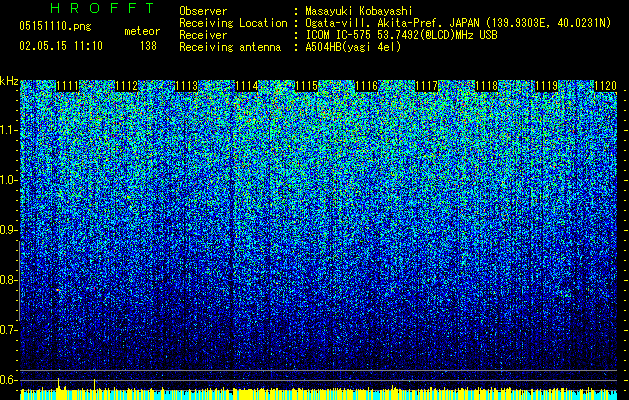
Task: Click the 1114 time marker
Action: (x=247, y=86)
